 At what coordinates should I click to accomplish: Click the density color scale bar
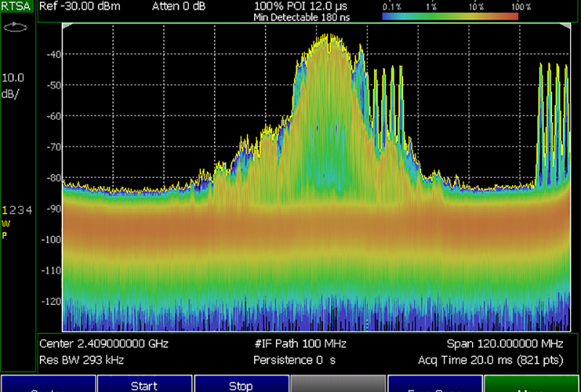[x=450, y=16]
